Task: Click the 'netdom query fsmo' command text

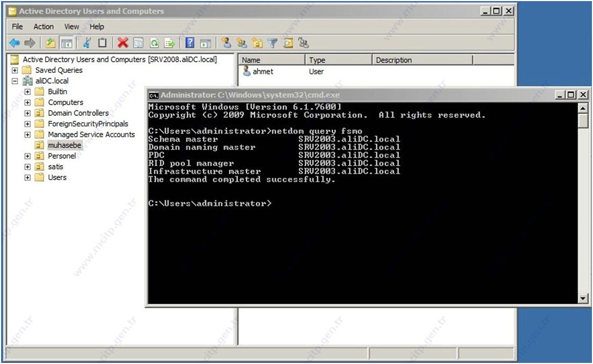Action: pyautogui.click(x=317, y=131)
